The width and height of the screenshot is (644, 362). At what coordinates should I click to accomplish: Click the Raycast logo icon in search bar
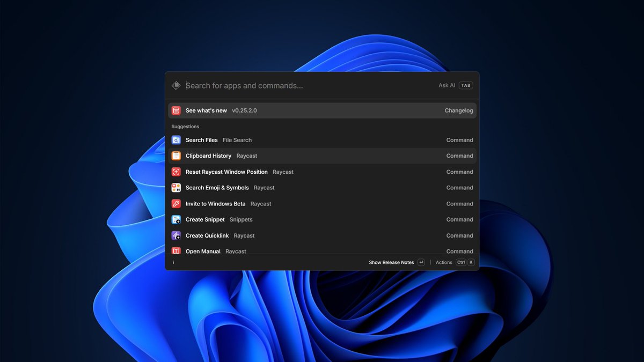tap(176, 85)
